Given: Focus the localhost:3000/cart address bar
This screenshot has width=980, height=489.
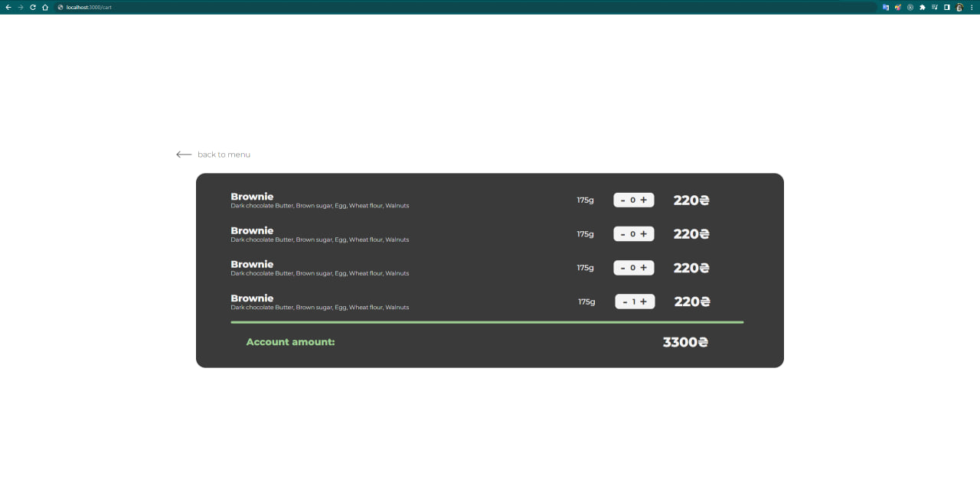Looking at the screenshot, I should (465, 7).
